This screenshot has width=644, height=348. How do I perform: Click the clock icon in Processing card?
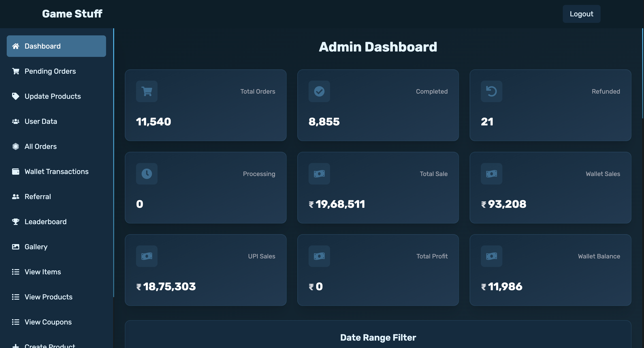(x=147, y=174)
